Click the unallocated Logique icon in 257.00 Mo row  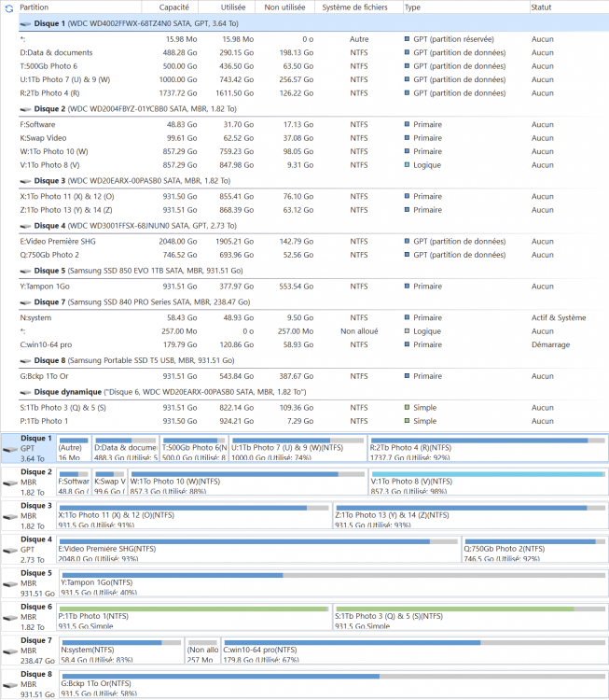(x=407, y=330)
